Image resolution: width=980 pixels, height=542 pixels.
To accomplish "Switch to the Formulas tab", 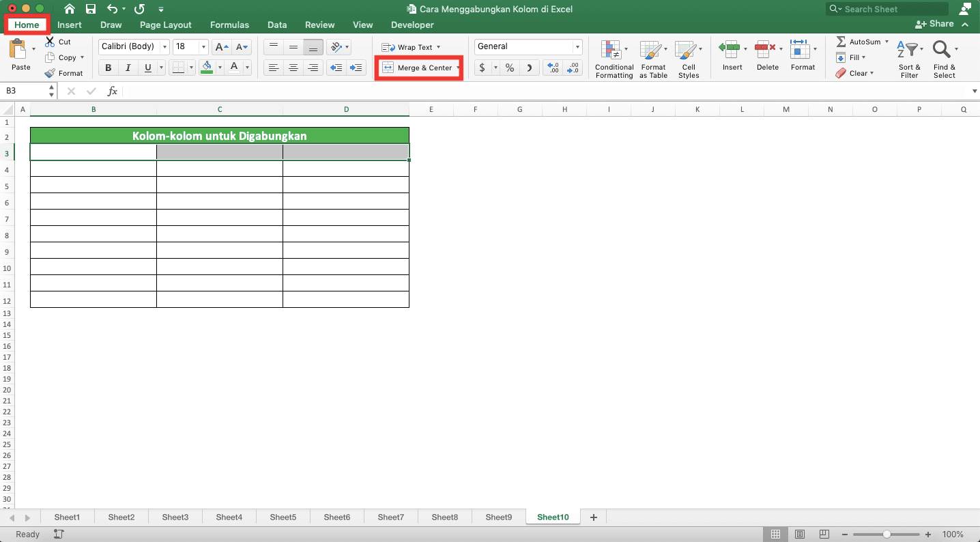I will click(x=229, y=25).
